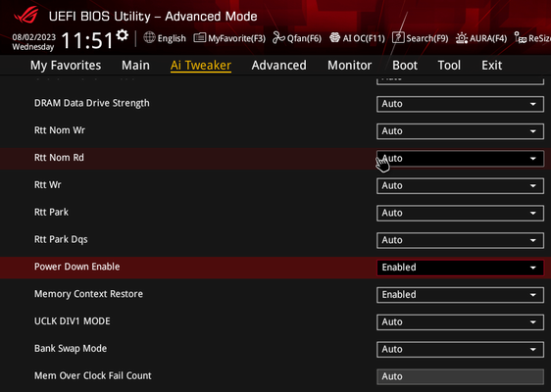Switch to Tool tab
The image size is (551, 392).
coord(449,66)
